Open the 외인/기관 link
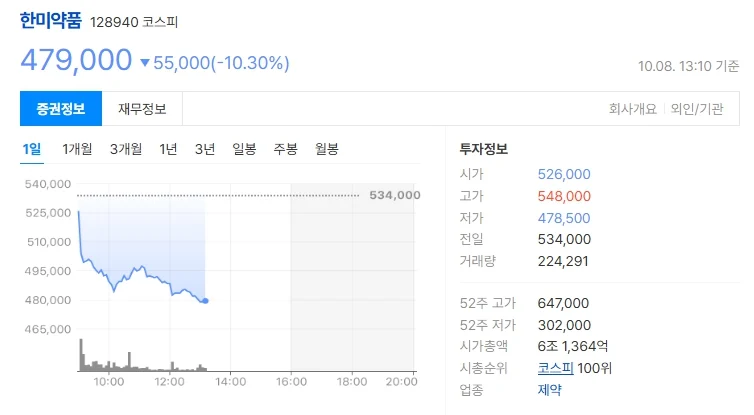Image resolution: width=754 pixels, height=415 pixels. pos(697,109)
